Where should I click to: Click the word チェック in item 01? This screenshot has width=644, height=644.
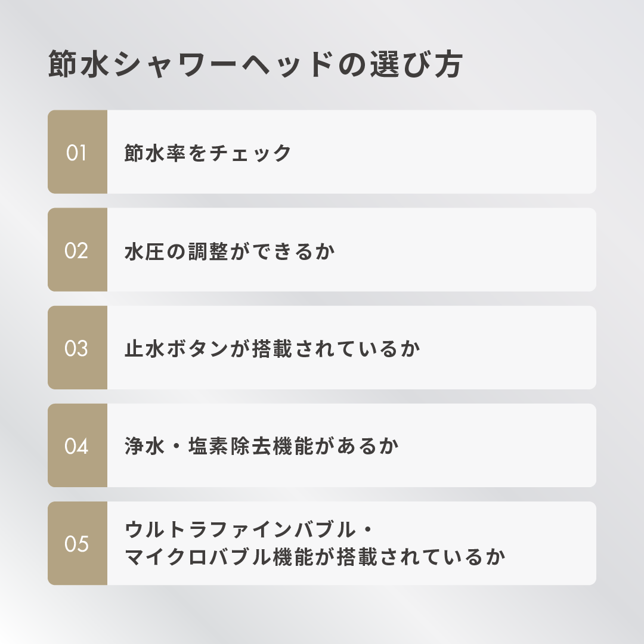(x=251, y=153)
